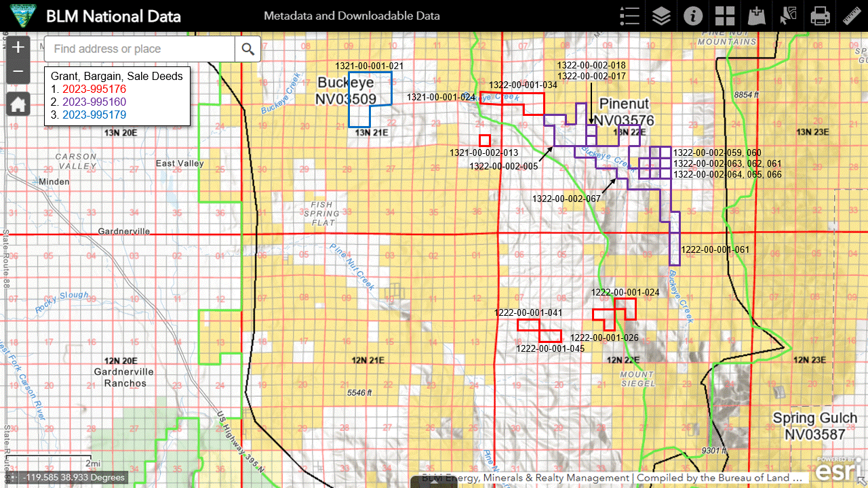
Task: Click the search magnifier button
Action: (248, 49)
